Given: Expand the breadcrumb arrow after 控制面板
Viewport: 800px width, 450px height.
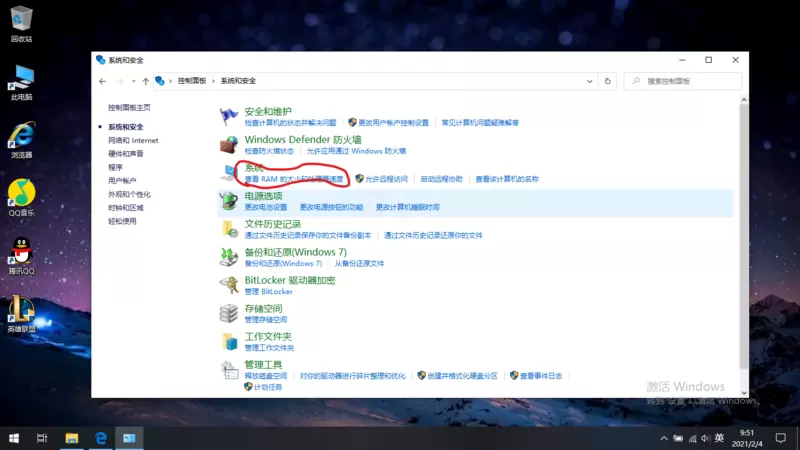Looking at the screenshot, I should point(213,81).
